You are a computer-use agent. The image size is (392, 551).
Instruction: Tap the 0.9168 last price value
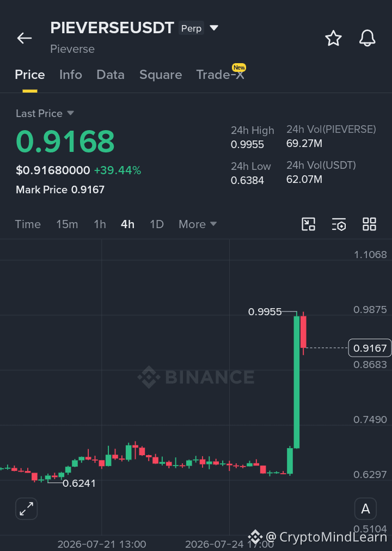(65, 141)
